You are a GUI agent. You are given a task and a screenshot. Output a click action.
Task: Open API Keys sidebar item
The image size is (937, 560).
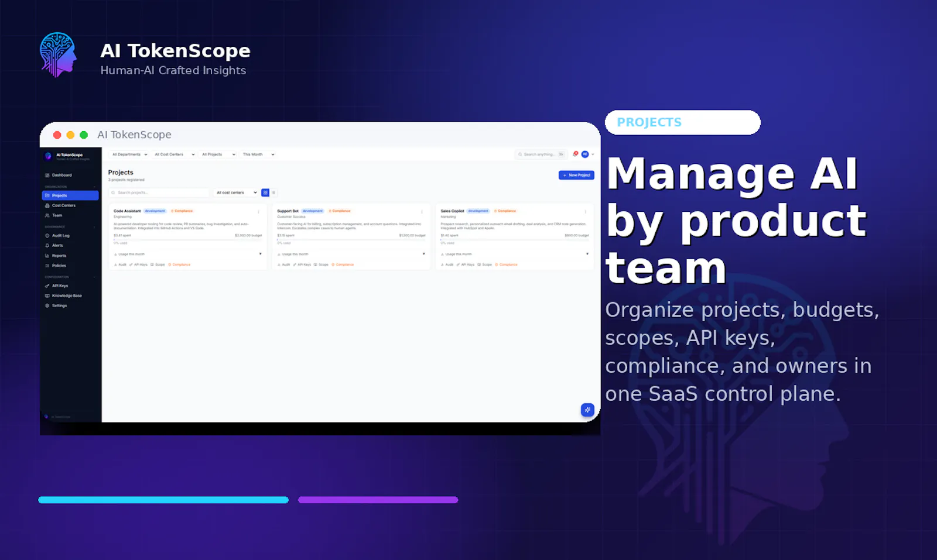[x=57, y=286]
